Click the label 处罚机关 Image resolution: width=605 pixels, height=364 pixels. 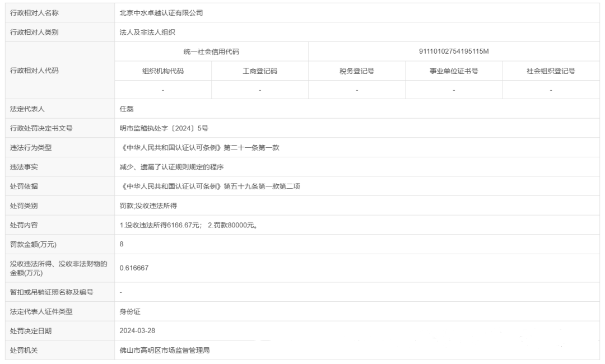[24, 350]
